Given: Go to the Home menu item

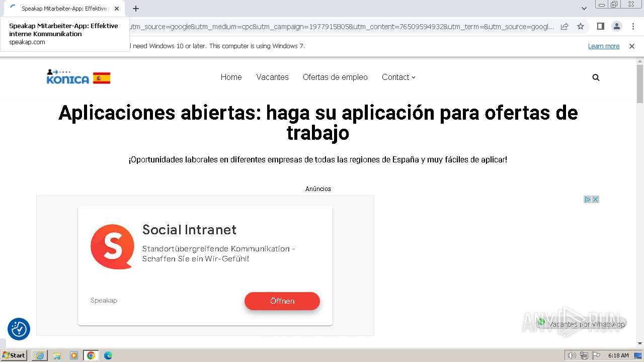Looking at the screenshot, I should point(231,77).
